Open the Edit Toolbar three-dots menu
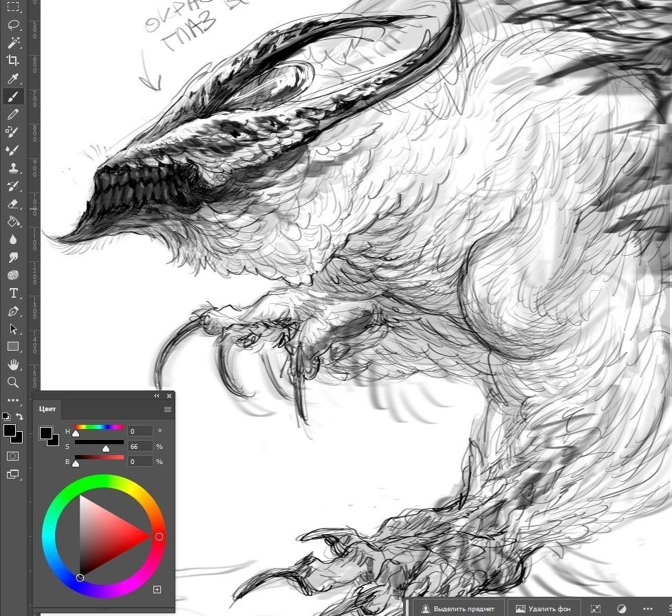The image size is (672, 616). 13,401
